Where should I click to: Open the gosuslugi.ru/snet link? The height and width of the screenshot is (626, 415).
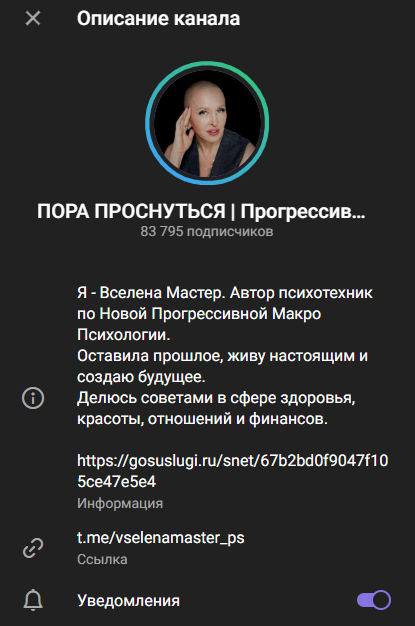coord(232,471)
